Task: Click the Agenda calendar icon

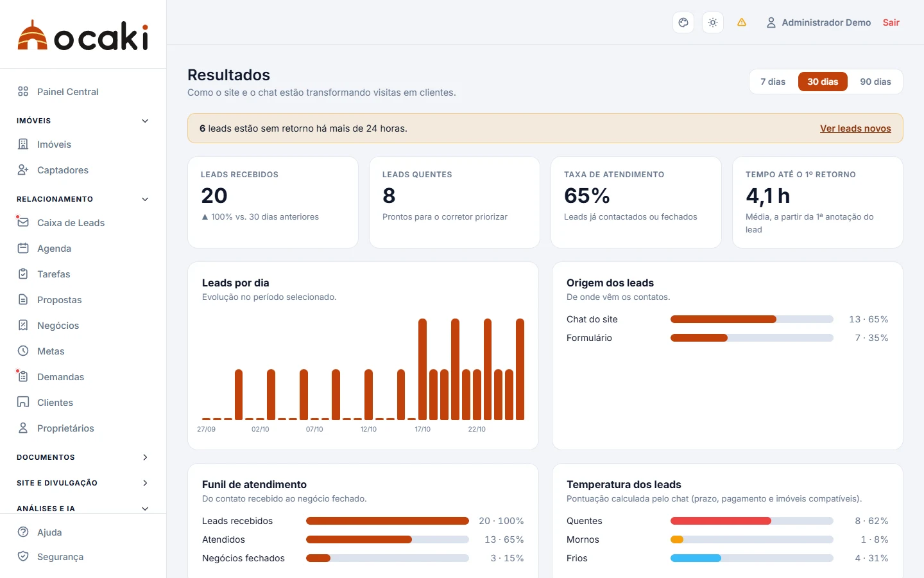Action: point(23,249)
